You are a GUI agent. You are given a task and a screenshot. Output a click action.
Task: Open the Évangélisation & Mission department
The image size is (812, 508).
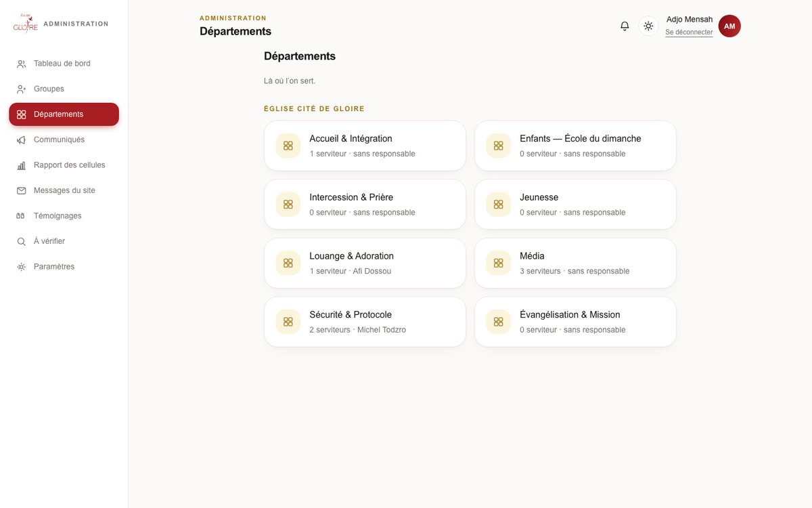coord(575,322)
